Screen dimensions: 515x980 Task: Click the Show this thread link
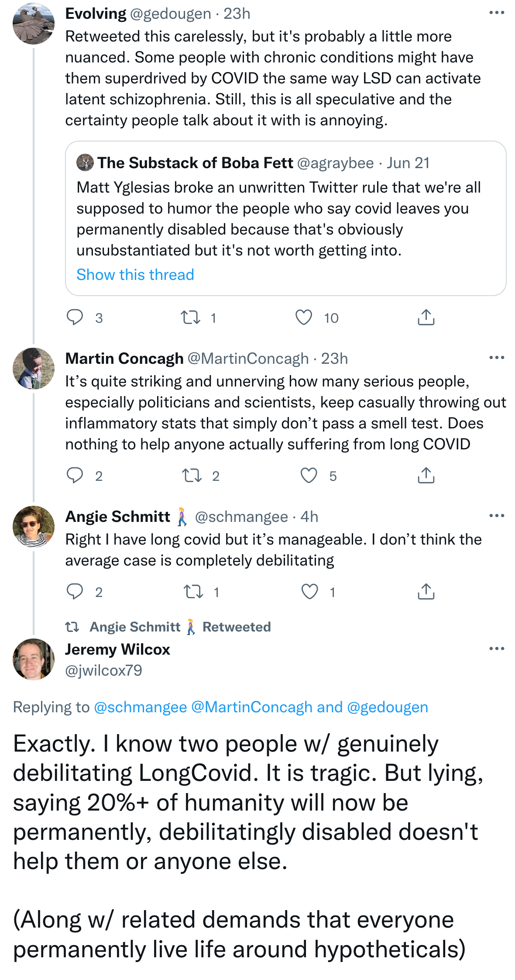pyautogui.click(x=135, y=275)
